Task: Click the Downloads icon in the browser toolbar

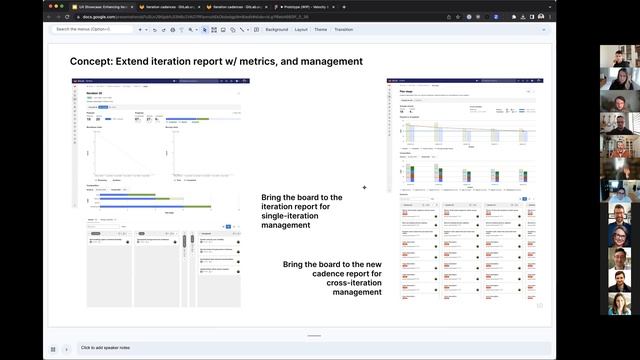Action: [x=523, y=17]
